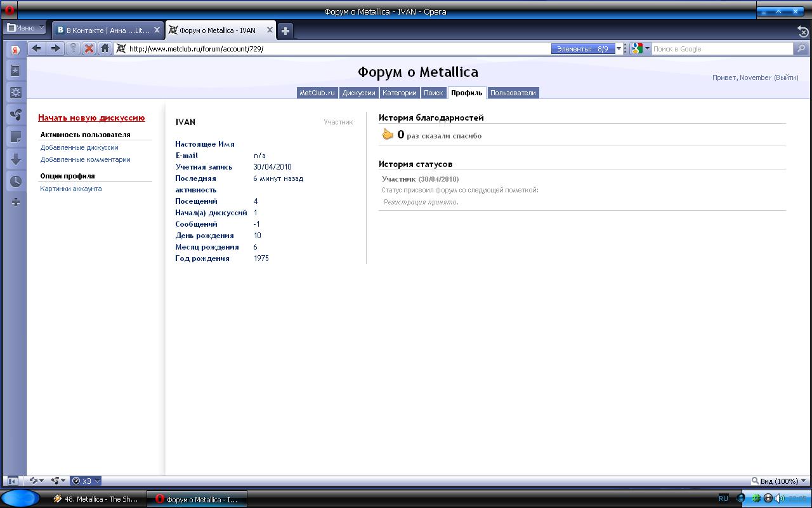Click the Начать новую дискуссию link
This screenshot has height=508, width=812.
click(x=91, y=118)
